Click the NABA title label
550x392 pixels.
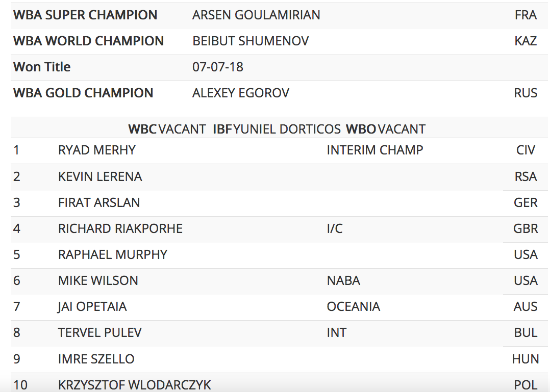[x=343, y=281]
